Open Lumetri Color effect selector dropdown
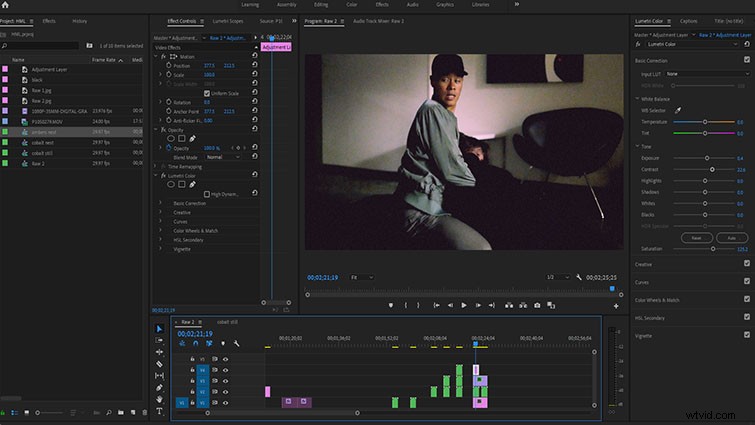Image resolution: width=755 pixels, height=425 pixels. [x=692, y=44]
